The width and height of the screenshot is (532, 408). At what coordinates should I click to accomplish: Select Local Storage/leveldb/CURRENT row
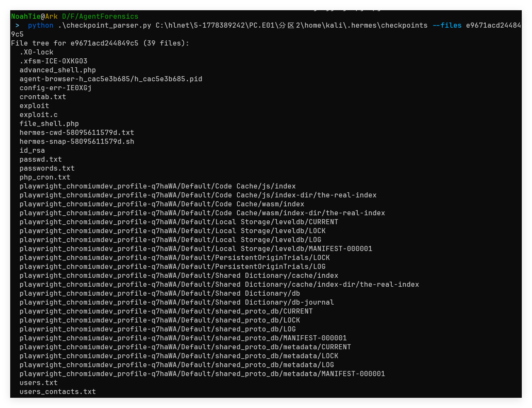(179, 222)
